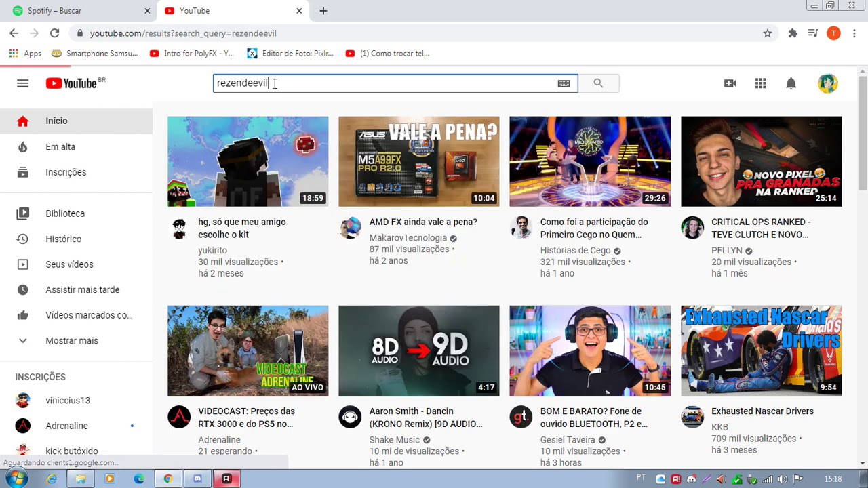Open kick butóxido subscription channel

[x=76, y=451]
